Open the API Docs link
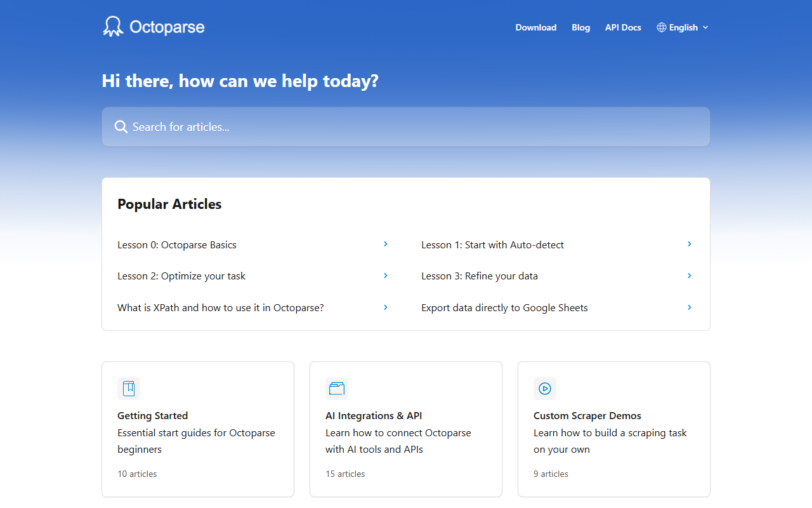 coord(623,27)
